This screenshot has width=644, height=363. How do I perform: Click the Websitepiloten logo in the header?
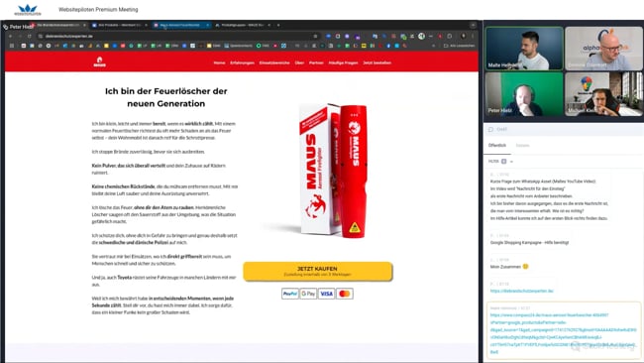[28, 9]
